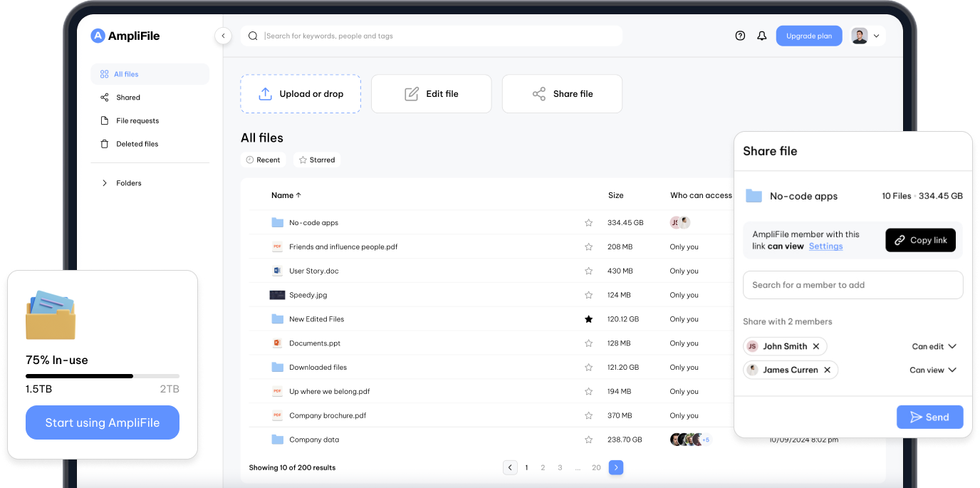Click the help question mark icon

(x=740, y=36)
